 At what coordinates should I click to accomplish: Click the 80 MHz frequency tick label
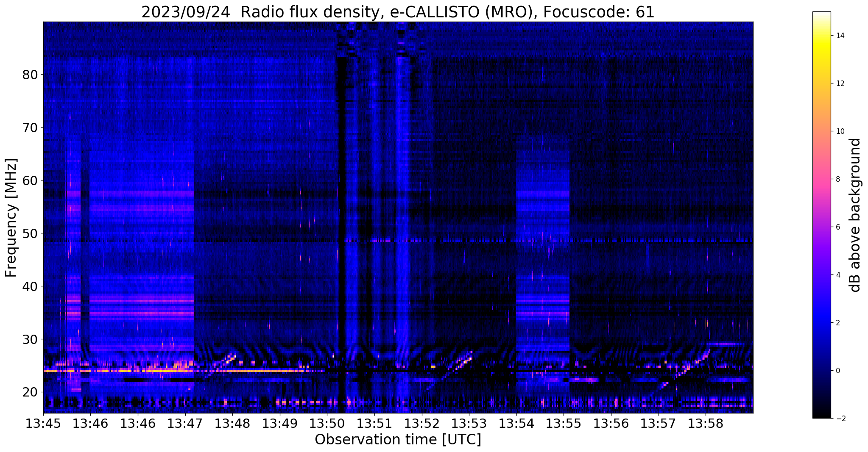(x=30, y=75)
